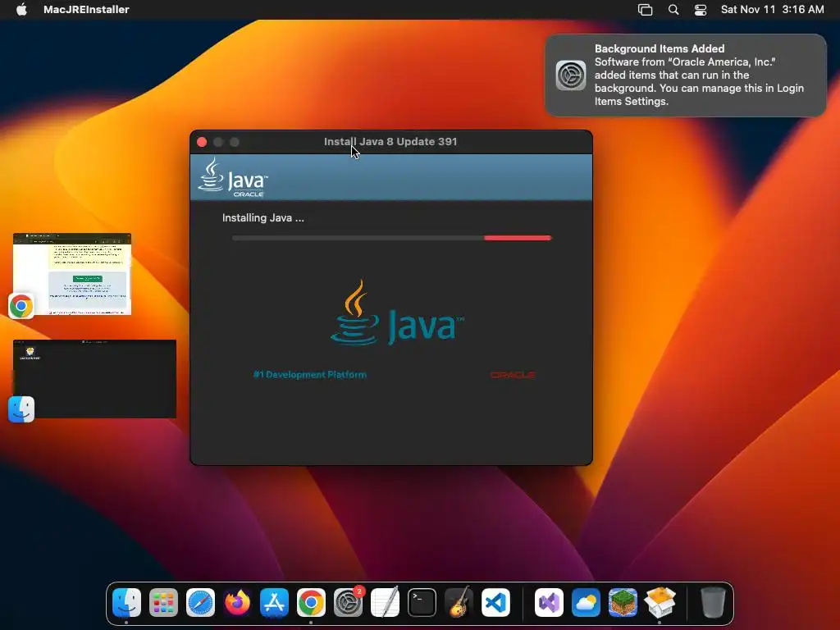Select the Chrome window Stage Manager thumbnail
This screenshot has width=840, height=630.
click(72, 274)
